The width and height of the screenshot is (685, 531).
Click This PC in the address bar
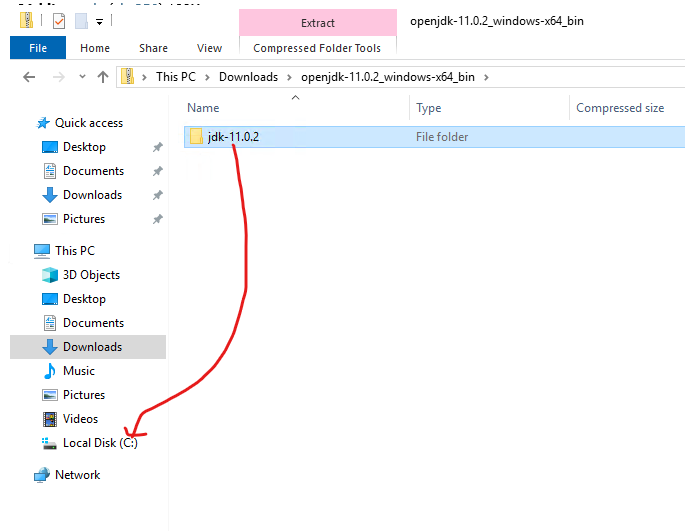(176, 77)
